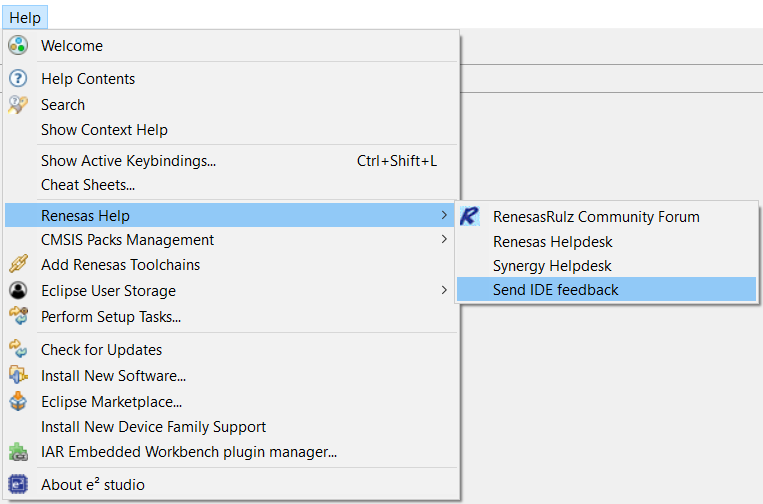The image size is (763, 504).
Task: Open the Help menu in menu bar
Action: [x=25, y=18]
